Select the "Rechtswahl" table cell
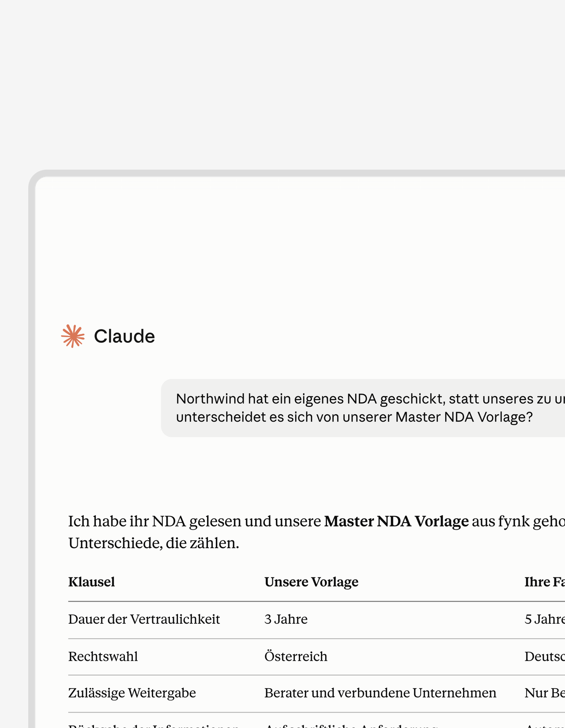Viewport: 565px width, 728px height. point(103,656)
